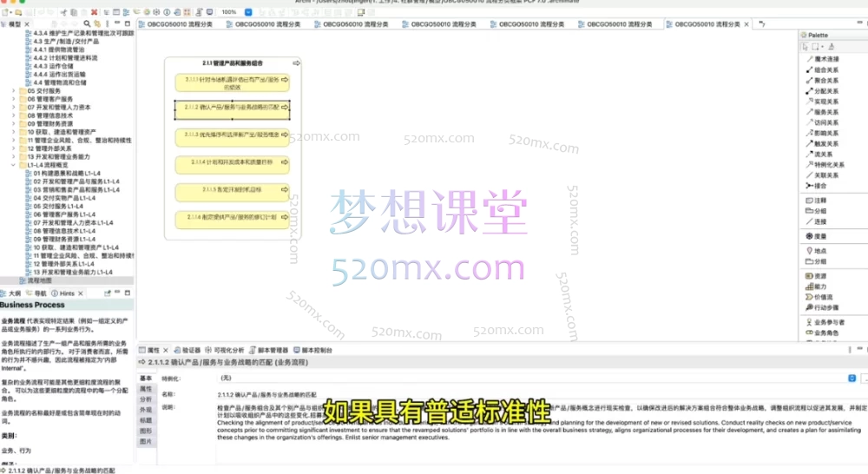This screenshot has width=868, height=474.
Task: Select the 特例化关系 specialization relation tool
Action: point(825,164)
